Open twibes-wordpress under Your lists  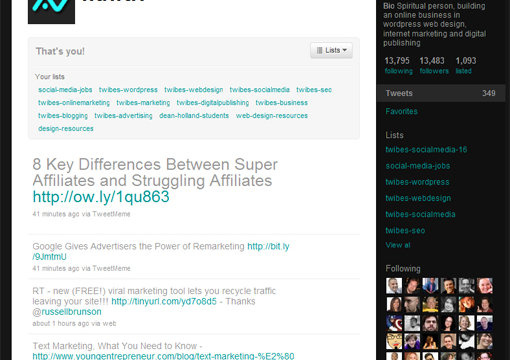pyautogui.click(x=128, y=90)
